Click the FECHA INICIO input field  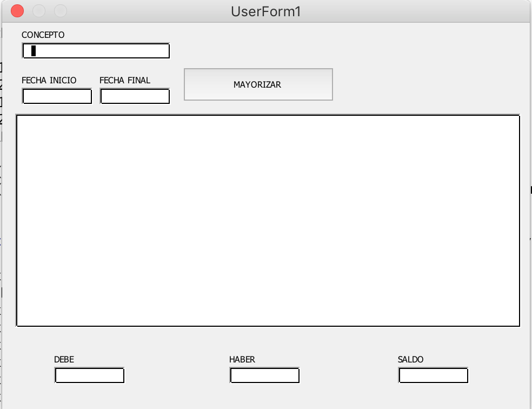click(x=57, y=96)
